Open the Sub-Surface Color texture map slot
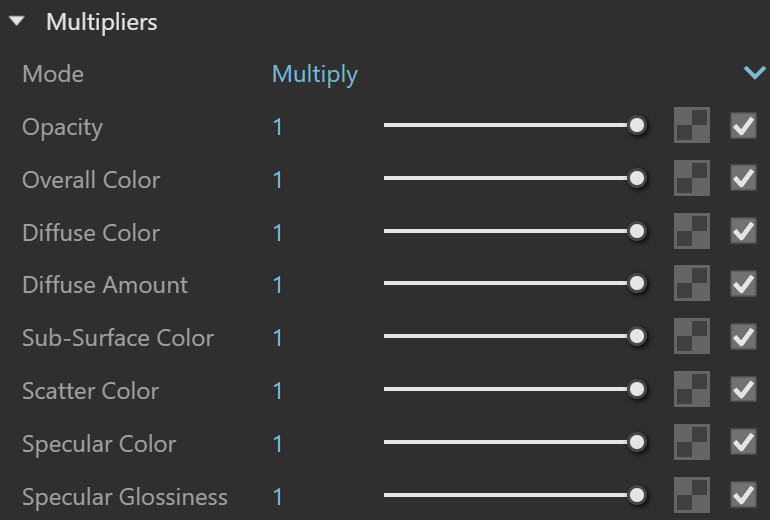This screenshot has width=770, height=520. tap(691, 336)
